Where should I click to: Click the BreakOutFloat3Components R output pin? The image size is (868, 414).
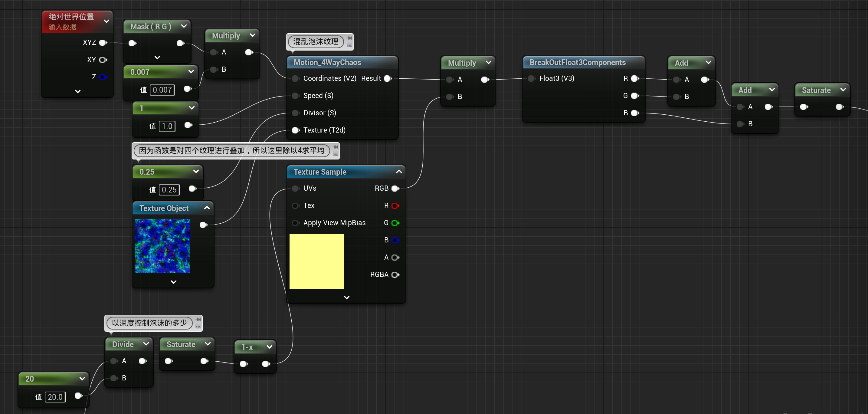click(x=635, y=79)
